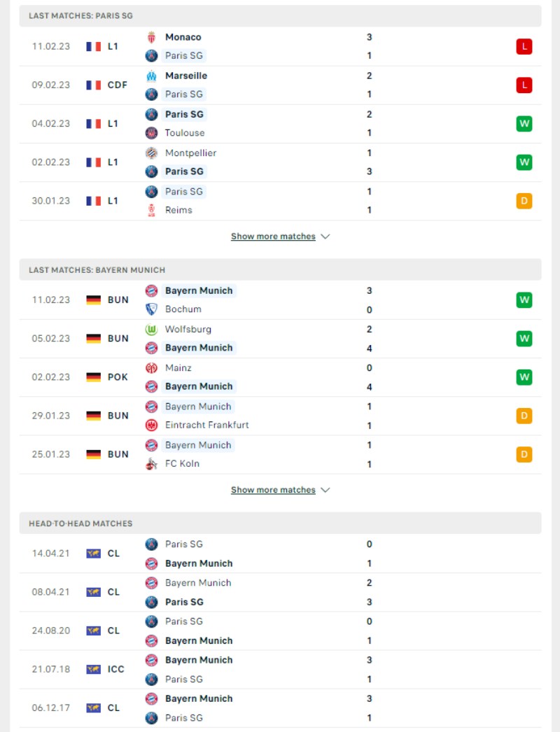This screenshot has width=560, height=732.
Task: Click the Montpellier team badge
Action: 151,153
